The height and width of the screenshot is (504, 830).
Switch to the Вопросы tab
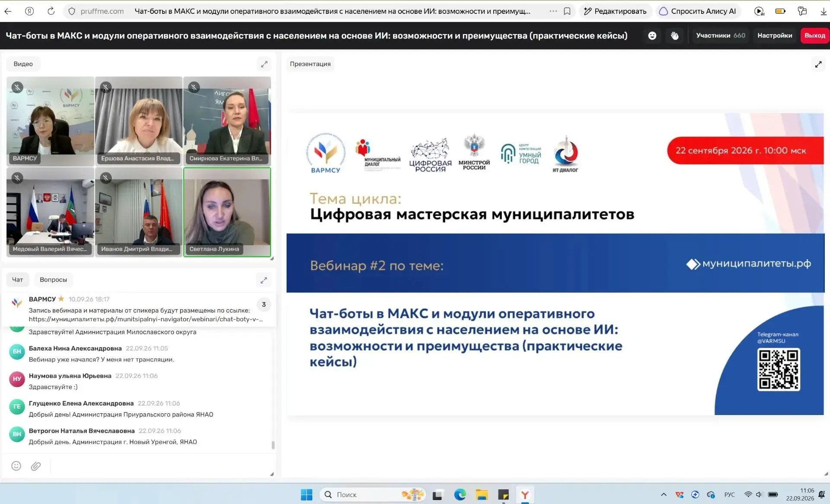(53, 280)
